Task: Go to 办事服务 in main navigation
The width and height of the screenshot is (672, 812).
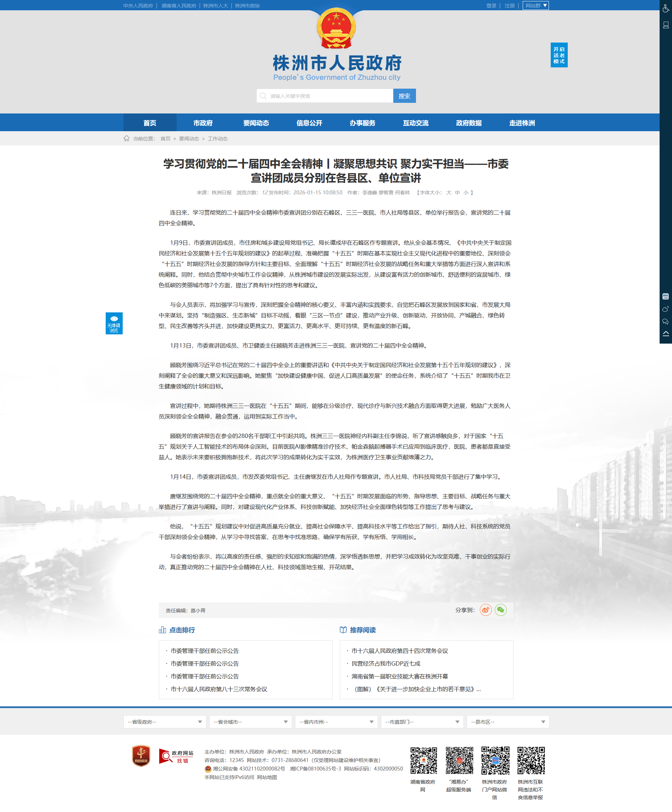Action: pyautogui.click(x=362, y=123)
